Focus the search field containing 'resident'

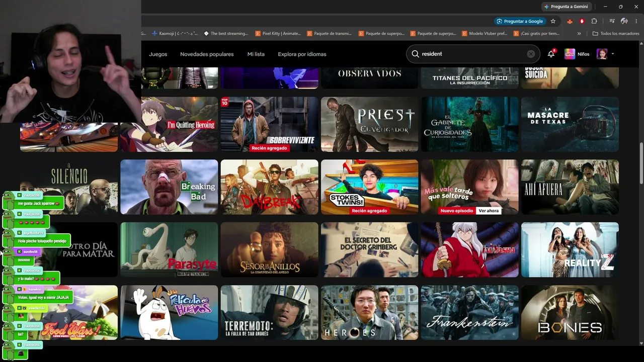[x=473, y=54]
